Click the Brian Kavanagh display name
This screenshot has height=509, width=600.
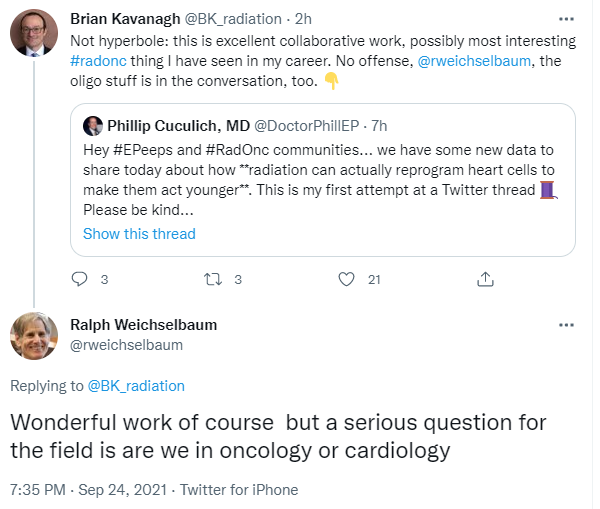click(125, 19)
